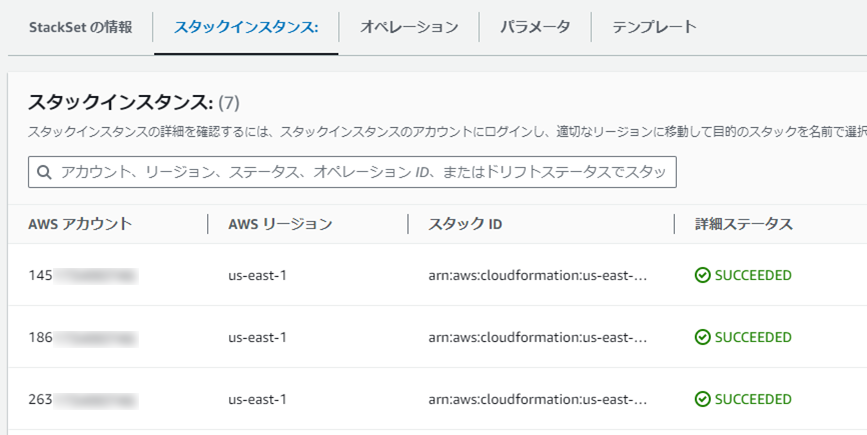Viewport: 867px width, 435px height.
Task: Click stack ID ARN in first row
Action: [538, 275]
